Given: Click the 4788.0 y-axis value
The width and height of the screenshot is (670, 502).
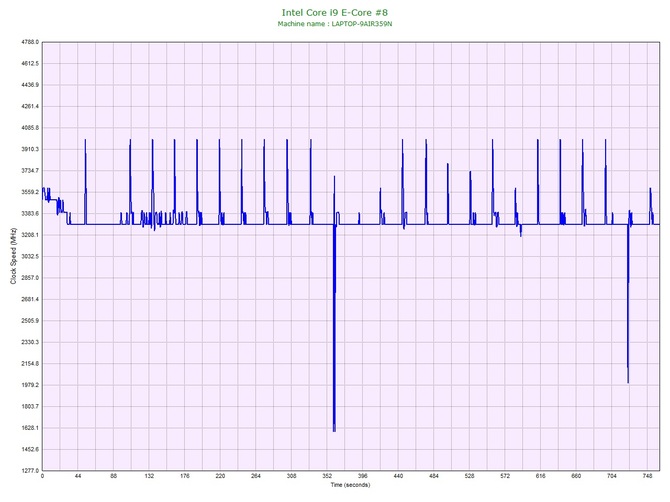Looking at the screenshot, I should (x=30, y=42).
